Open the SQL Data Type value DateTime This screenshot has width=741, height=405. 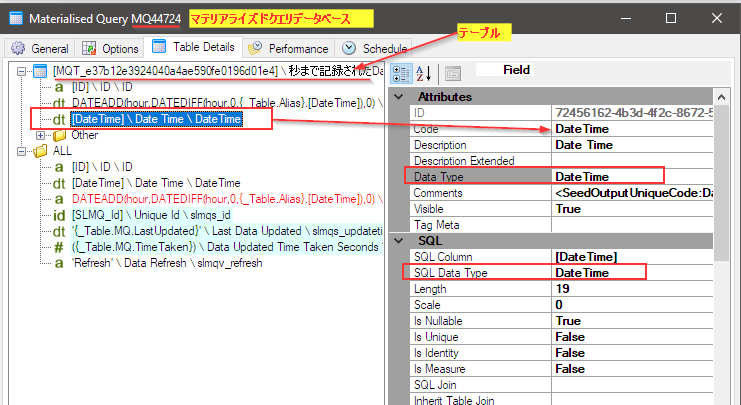(x=632, y=273)
